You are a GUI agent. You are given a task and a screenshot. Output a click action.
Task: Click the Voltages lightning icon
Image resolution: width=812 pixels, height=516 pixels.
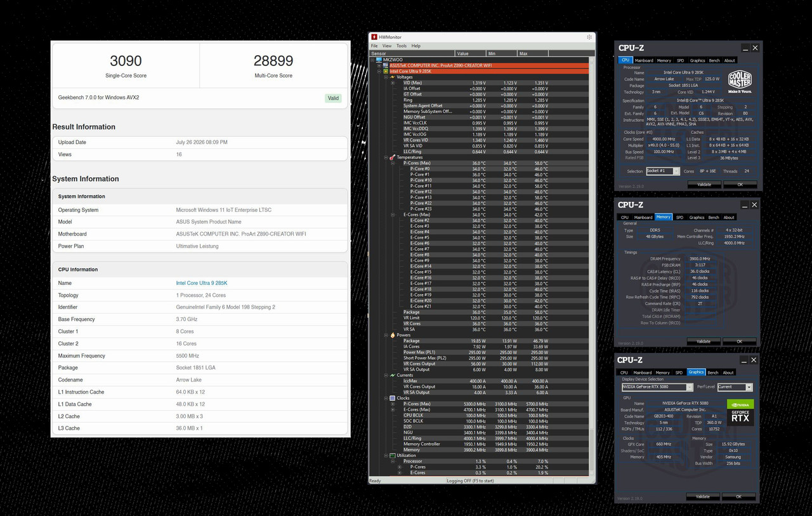393,77
